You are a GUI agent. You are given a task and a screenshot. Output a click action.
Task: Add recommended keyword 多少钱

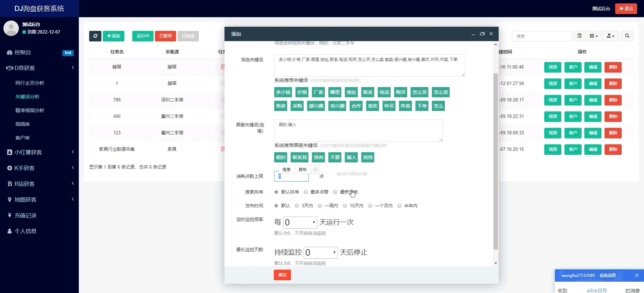283,92
